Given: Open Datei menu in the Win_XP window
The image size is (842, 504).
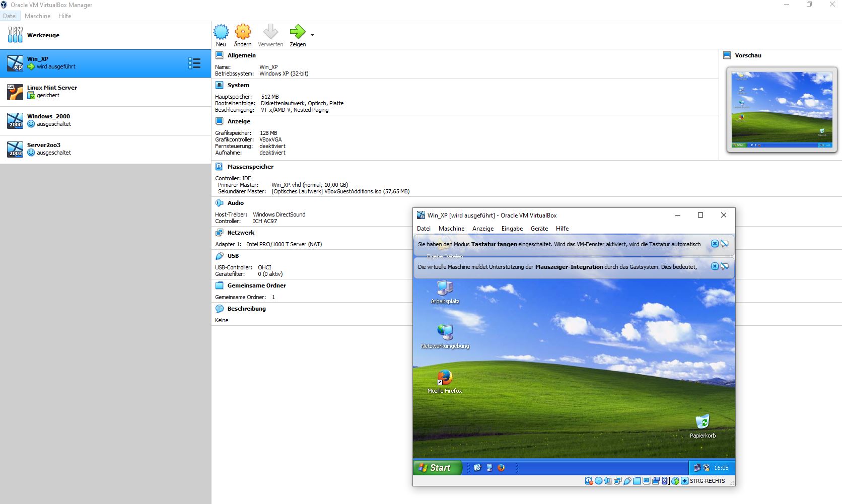Looking at the screenshot, I should coord(424,229).
